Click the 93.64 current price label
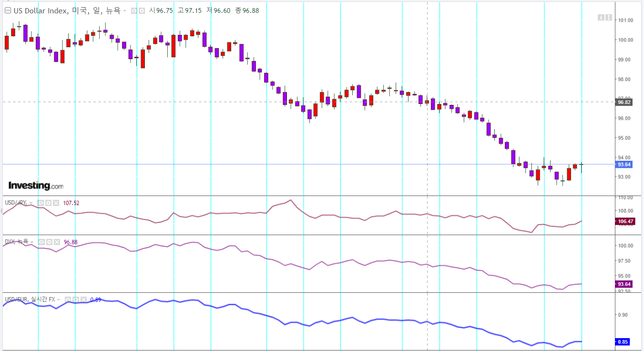This screenshot has height=351, width=644. (x=624, y=164)
